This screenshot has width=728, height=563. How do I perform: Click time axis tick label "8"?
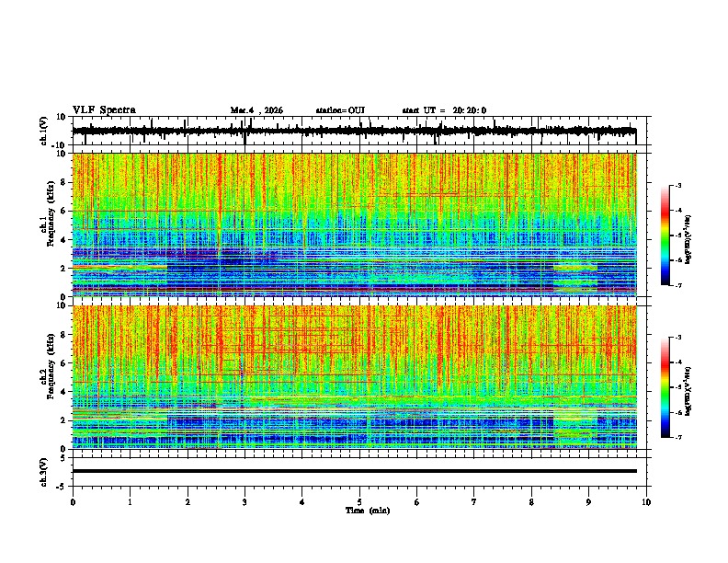[531, 502]
